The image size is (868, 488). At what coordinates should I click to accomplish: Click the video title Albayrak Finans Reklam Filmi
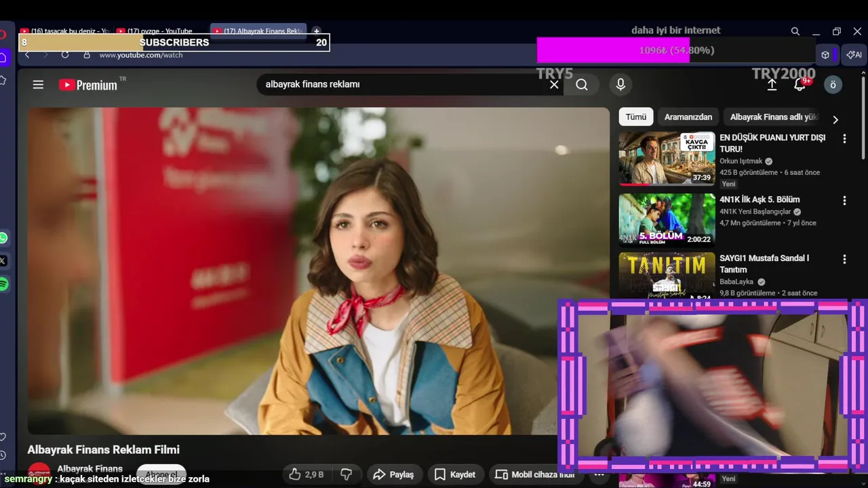tap(103, 449)
